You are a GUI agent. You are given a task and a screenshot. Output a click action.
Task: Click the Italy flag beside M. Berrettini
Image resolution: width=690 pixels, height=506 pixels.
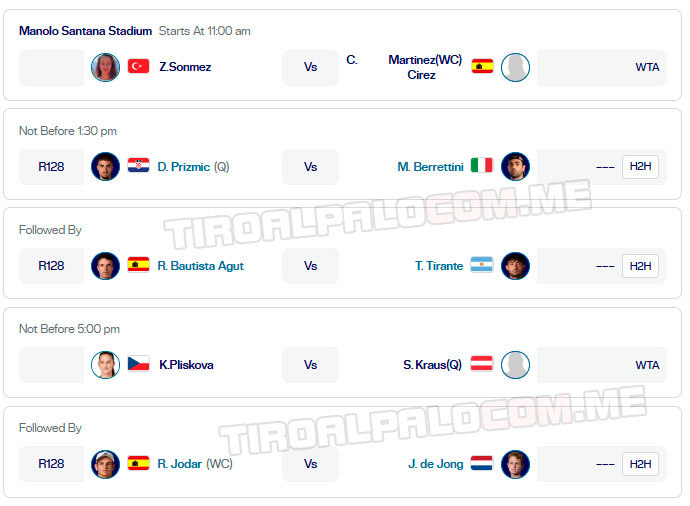tap(482, 166)
